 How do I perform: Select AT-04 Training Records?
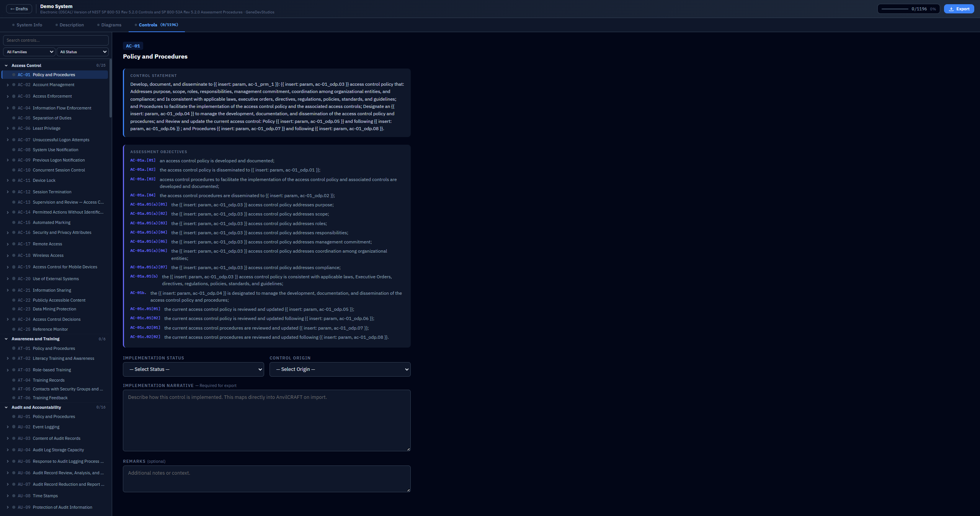click(55, 380)
